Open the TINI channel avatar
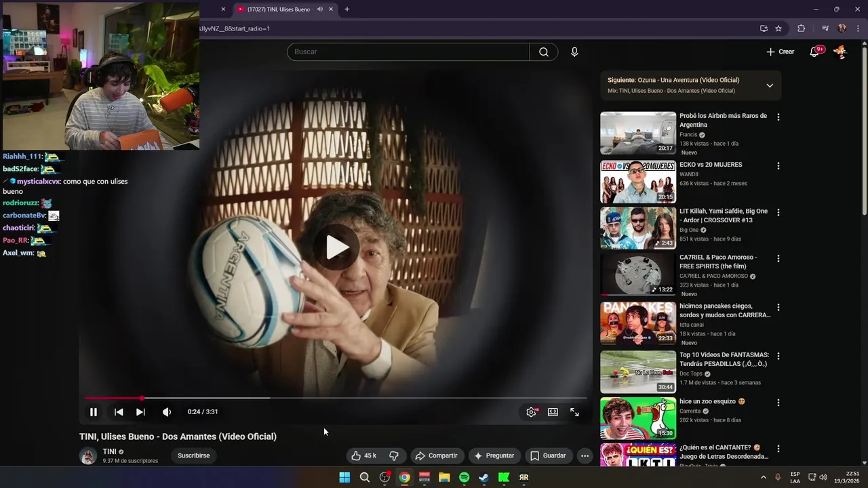Screen dimensions: 868x488 point(88,456)
